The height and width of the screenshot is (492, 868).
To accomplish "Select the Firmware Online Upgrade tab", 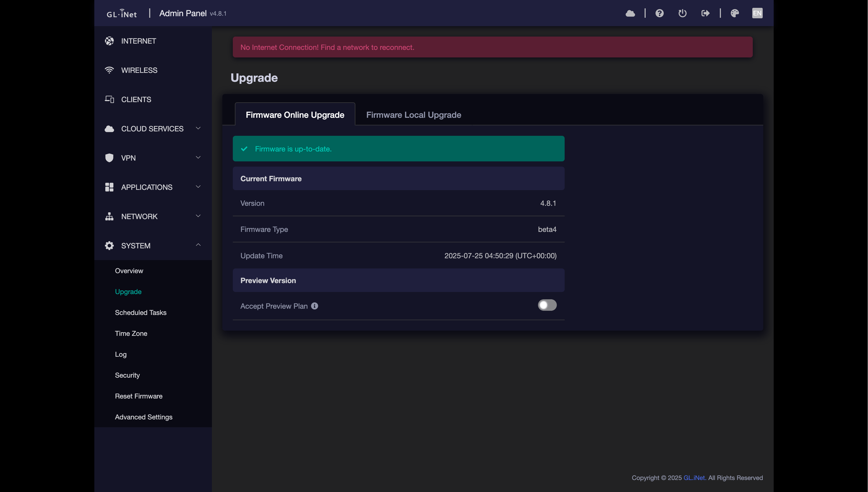I will click(x=295, y=115).
